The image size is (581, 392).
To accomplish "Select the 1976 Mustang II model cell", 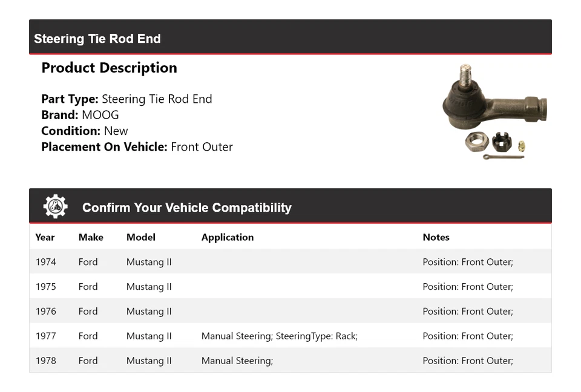I will 149,312.
